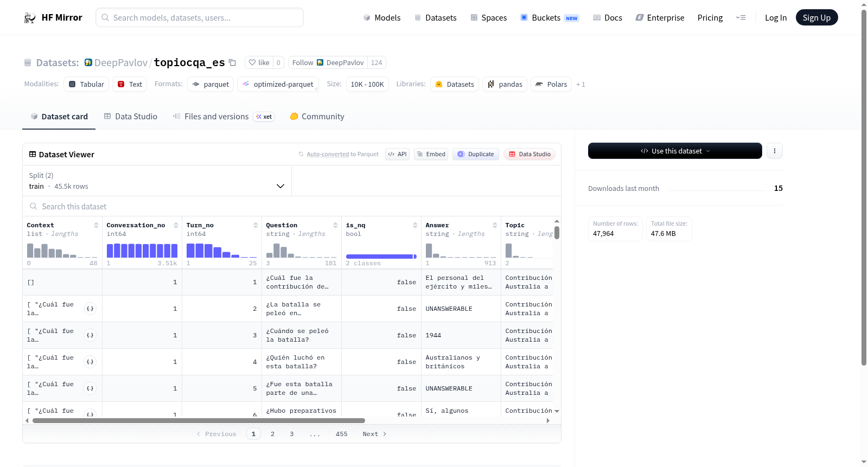This screenshot has height=467, width=868.
Task: Sort the is_nq column
Action: point(415,225)
